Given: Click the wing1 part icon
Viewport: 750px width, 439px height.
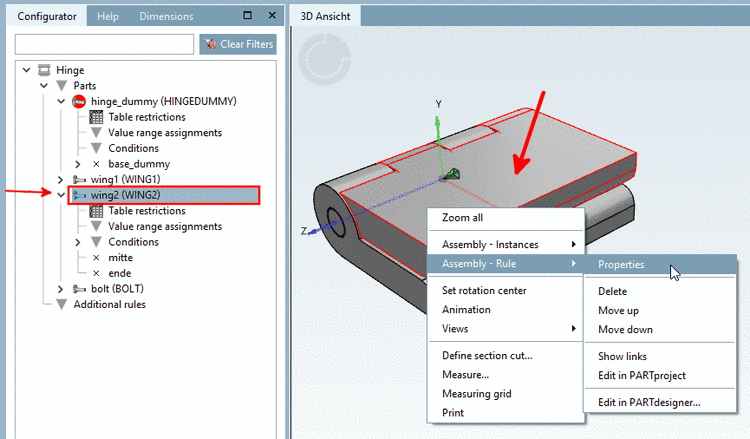Looking at the screenshot, I should (x=79, y=180).
